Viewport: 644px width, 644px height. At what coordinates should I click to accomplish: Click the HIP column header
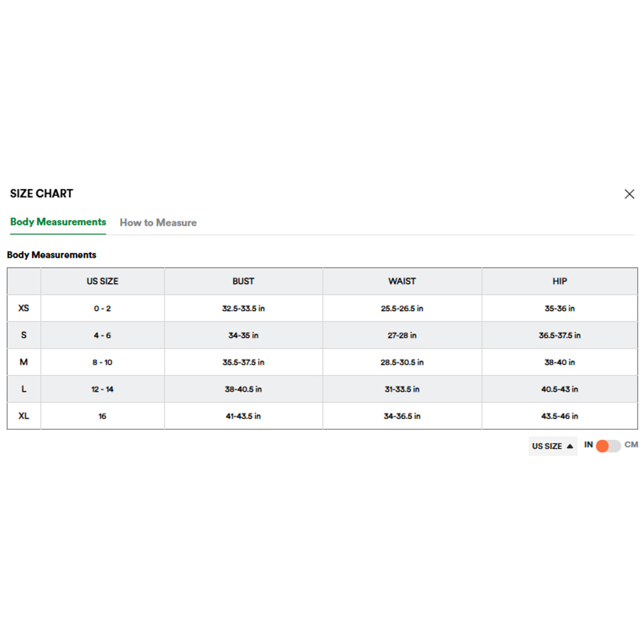(559, 281)
